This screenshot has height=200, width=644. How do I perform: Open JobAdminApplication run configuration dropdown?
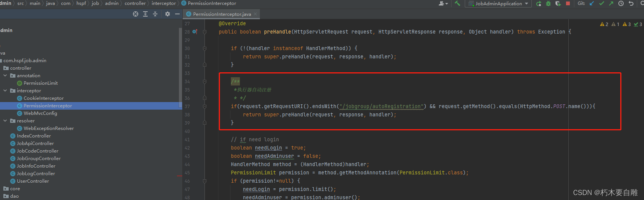(498, 3)
